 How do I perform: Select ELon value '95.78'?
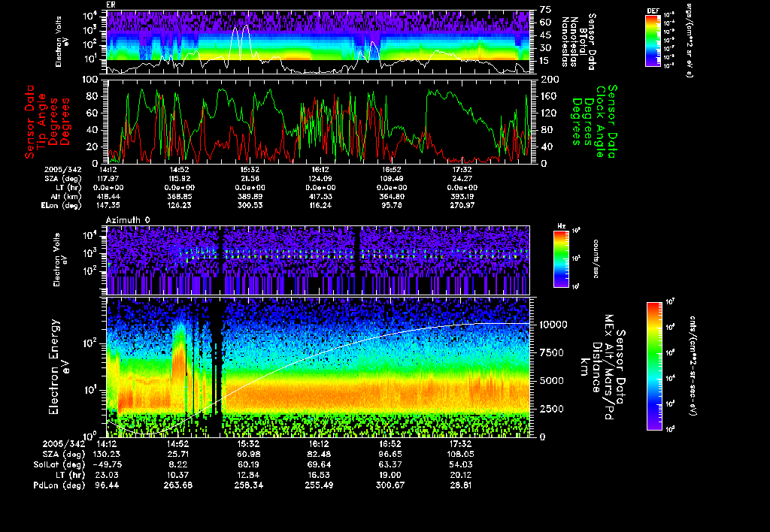tap(391, 205)
